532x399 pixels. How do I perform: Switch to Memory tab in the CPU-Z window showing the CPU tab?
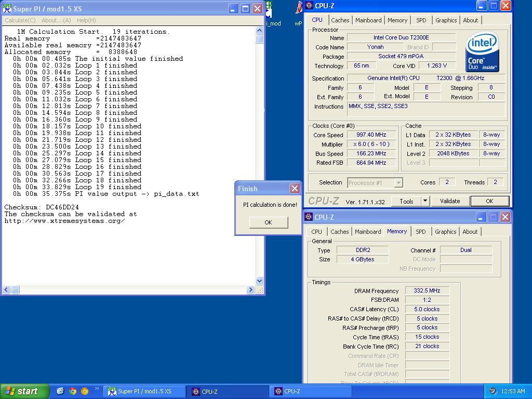[x=397, y=20]
